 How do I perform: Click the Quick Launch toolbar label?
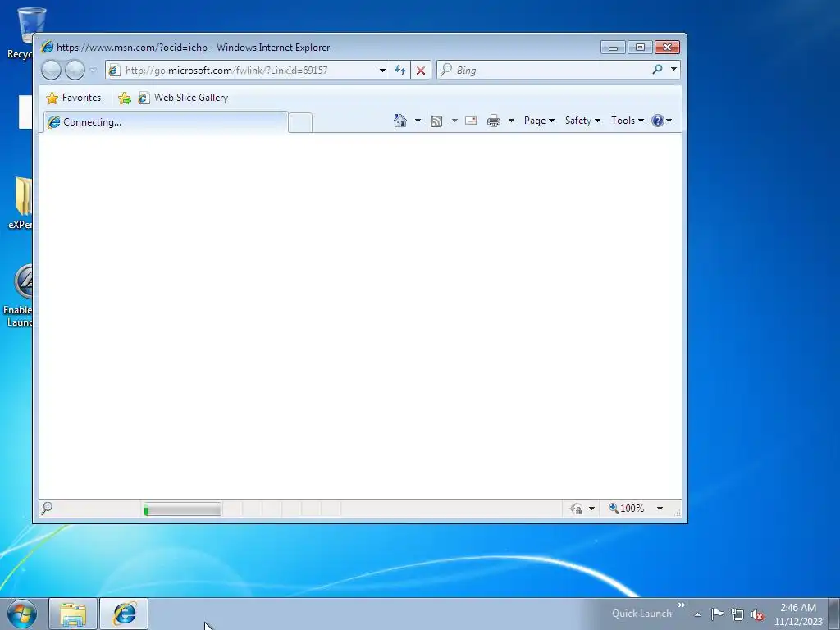641,614
